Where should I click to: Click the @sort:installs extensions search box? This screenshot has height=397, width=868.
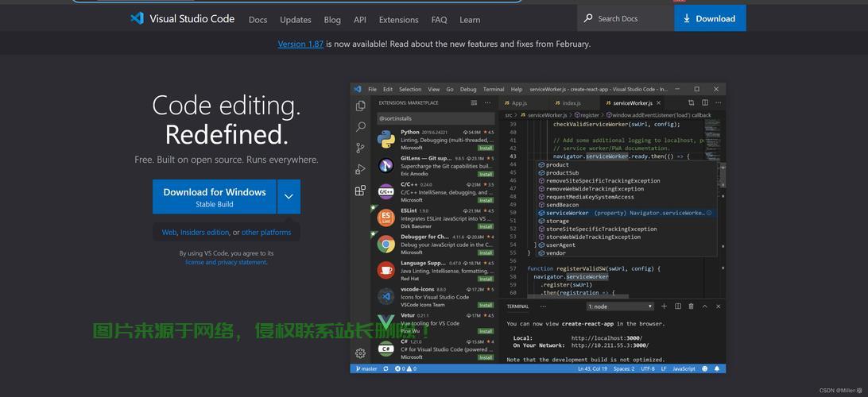coord(435,118)
